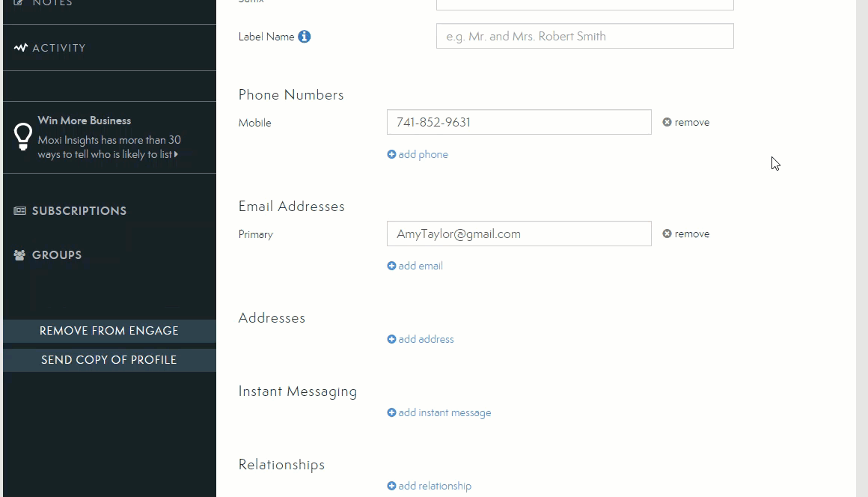Click the add address link
This screenshot has width=868, height=497.
click(x=426, y=340)
